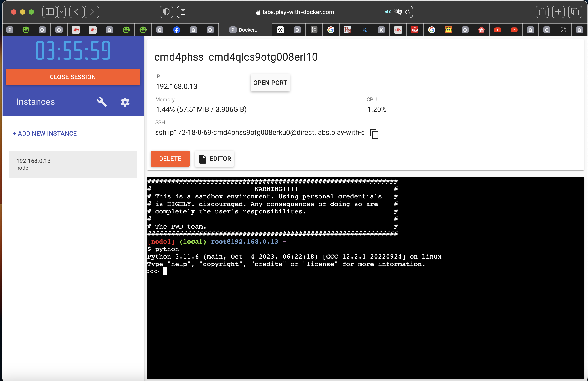Open instance settings with the wrench icon
Image resolution: width=588 pixels, height=381 pixels.
tap(102, 102)
